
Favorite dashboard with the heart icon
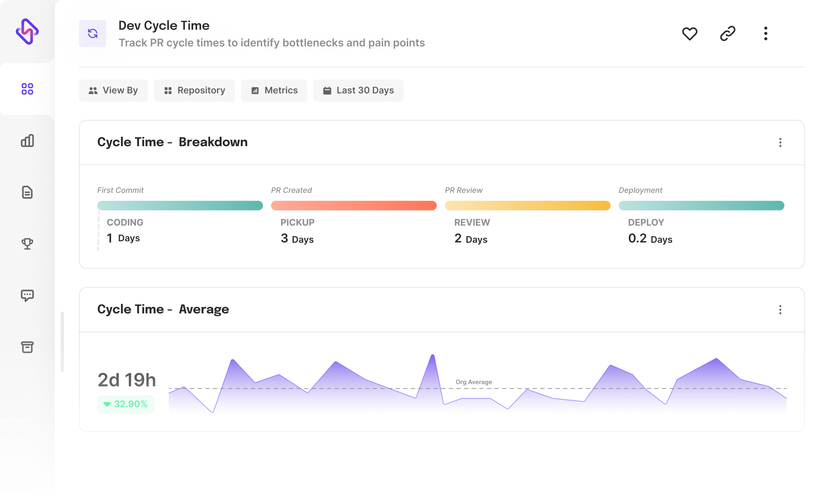(x=689, y=34)
